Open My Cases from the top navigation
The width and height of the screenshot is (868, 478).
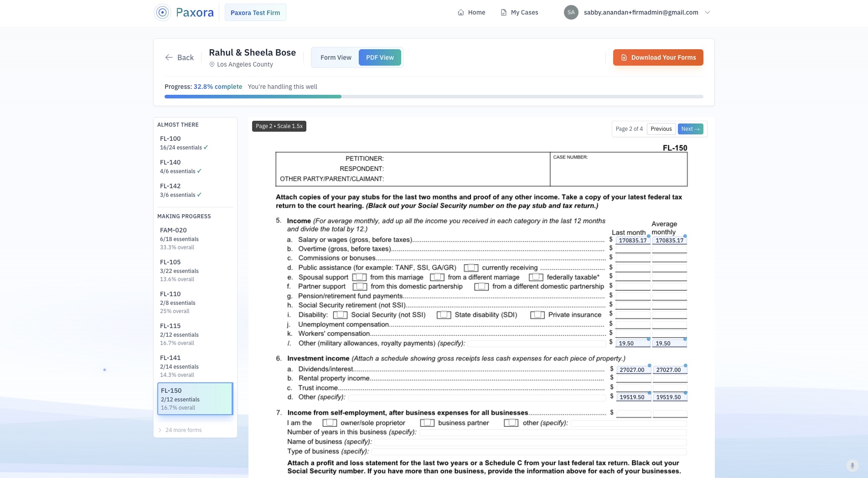(519, 12)
